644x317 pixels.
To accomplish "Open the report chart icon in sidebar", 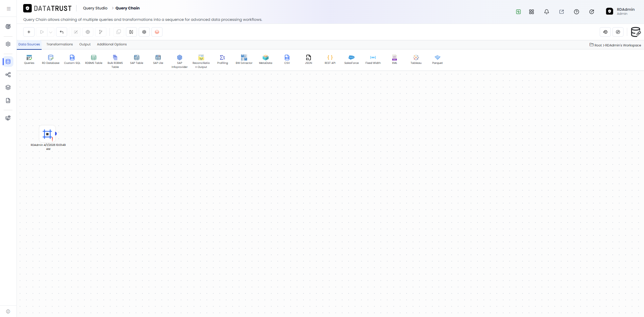I will coord(8,101).
